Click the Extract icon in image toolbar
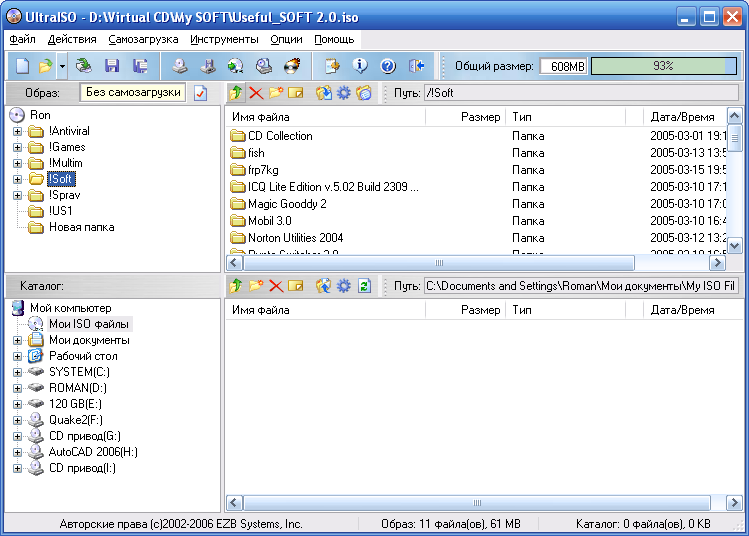This screenshot has width=749, height=536. pyautogui.click(x=323, y=93)
